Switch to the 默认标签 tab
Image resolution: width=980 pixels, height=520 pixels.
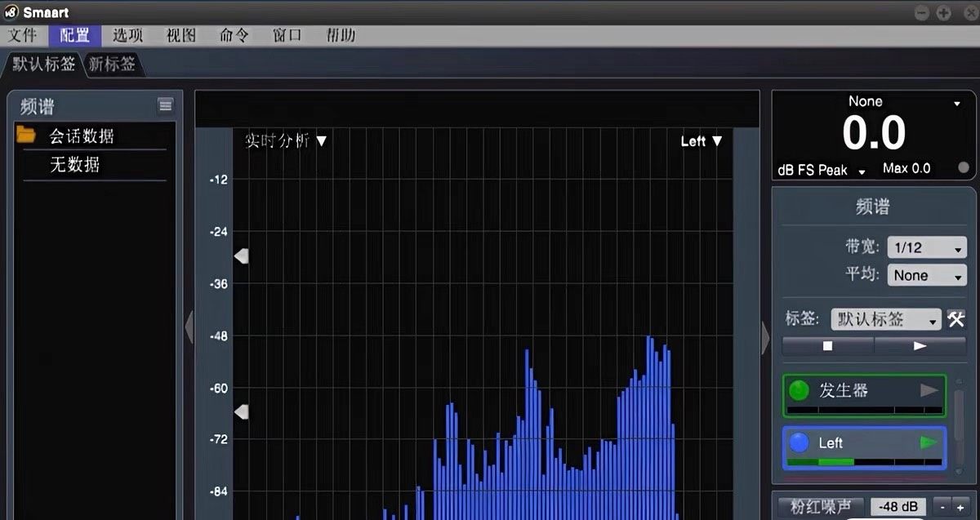pos(42,64)
